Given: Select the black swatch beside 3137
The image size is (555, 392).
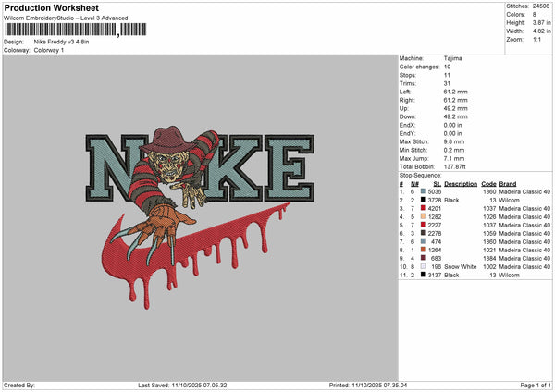Looking at the screenshot, I should click(424, 275).
